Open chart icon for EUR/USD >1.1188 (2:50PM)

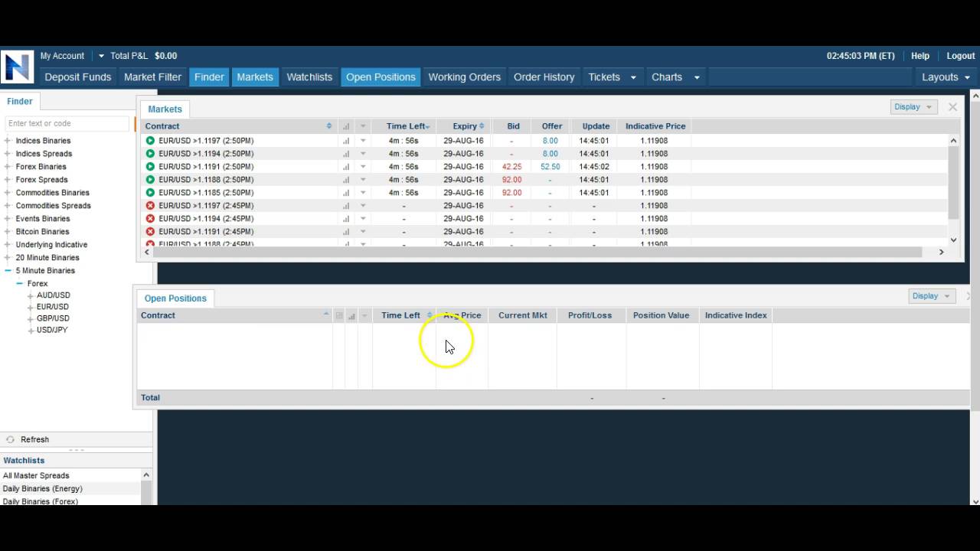tap(346, 180)
